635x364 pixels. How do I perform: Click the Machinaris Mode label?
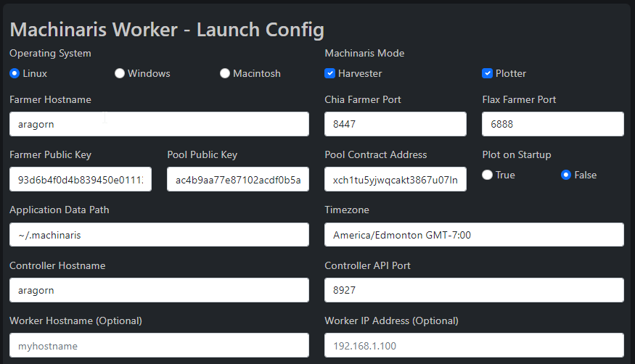(364, 54)
